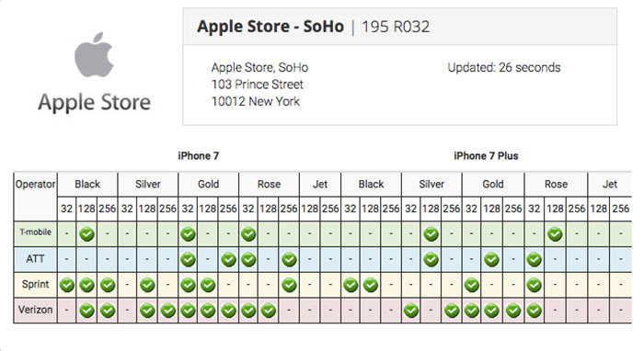
Task: Click Sprint iPhone 7 Rose 256 checkmark
Action: click(289, 285)
